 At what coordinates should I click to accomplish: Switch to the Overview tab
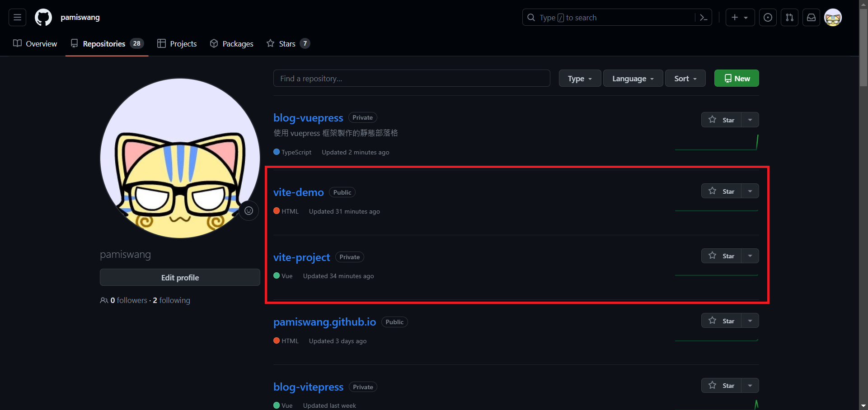tap(35, 44)
